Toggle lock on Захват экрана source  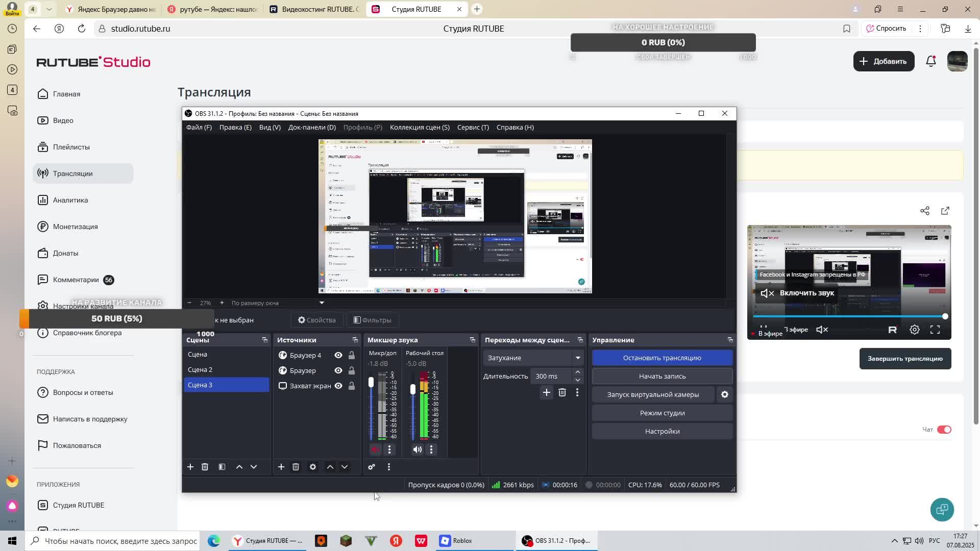tap(352, 386)
